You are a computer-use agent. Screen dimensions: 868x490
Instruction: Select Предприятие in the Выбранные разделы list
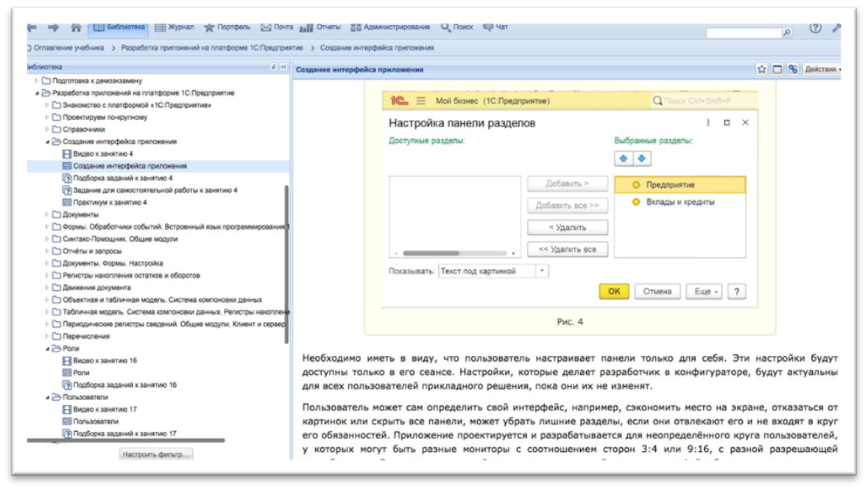680,185
